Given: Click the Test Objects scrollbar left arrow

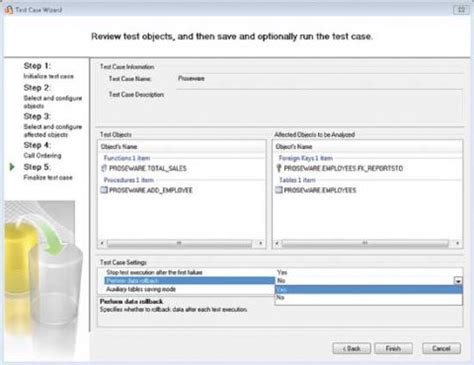Looking at the screenshot, I should (102, 243).
